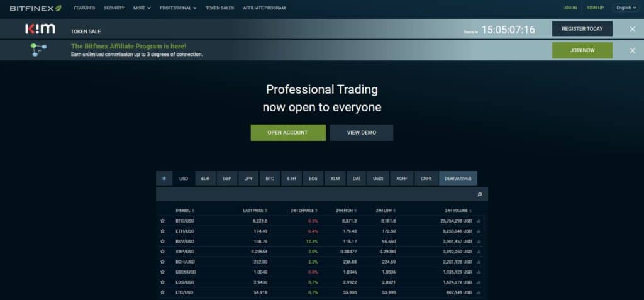
Task: Favorite BSV/USD with its star
Action: (x=163, y=242)
